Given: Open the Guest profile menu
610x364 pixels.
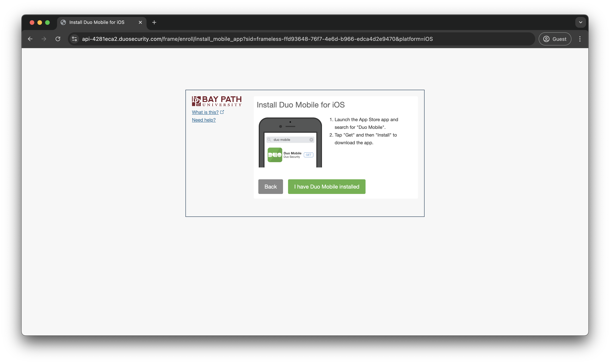Looking at the screenshot, I should (x=555, y=39).
